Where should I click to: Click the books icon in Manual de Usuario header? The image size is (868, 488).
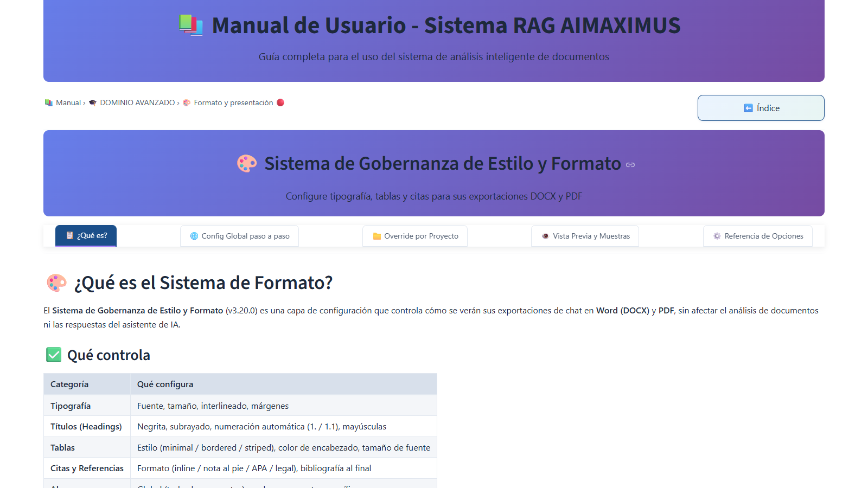click(191, 25)
